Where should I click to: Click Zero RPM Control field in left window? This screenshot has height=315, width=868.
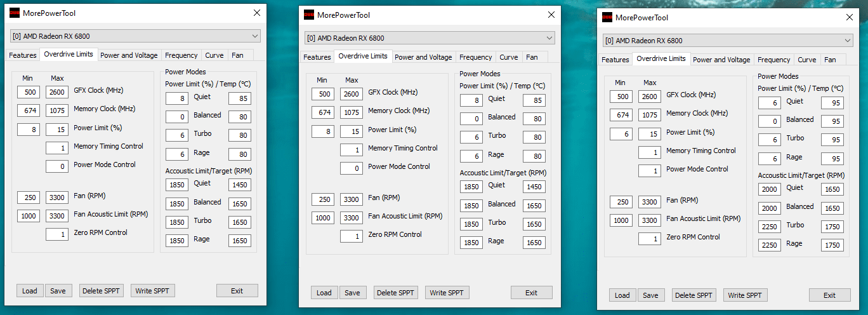57,234
